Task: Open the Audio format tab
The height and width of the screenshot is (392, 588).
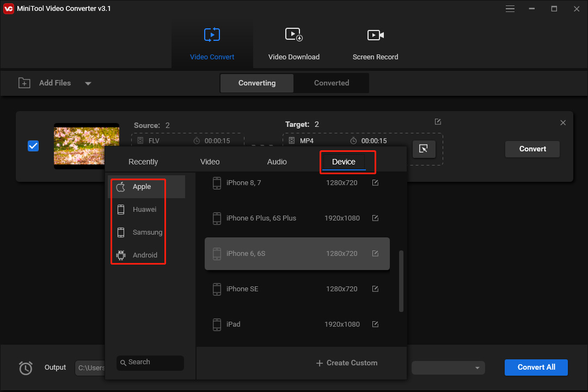Action: coord(277,162)
